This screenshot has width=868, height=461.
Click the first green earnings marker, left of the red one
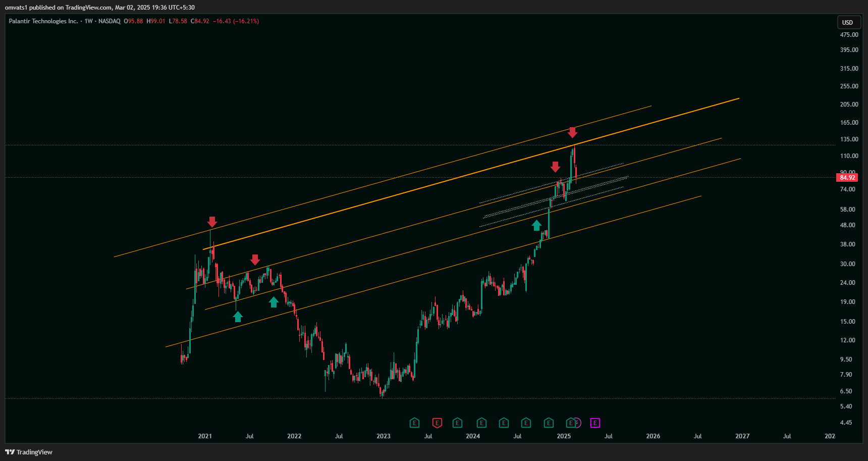tap(414, 423)
